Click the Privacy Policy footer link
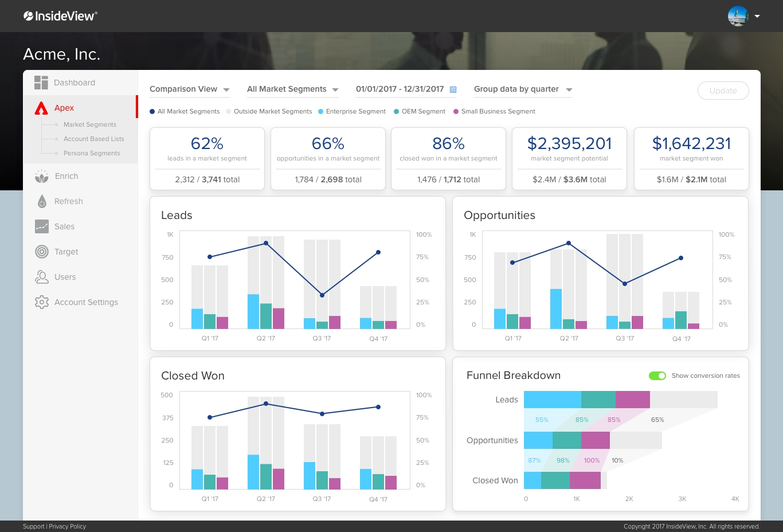This screenshot has width=783, height=532. point(68,526)
